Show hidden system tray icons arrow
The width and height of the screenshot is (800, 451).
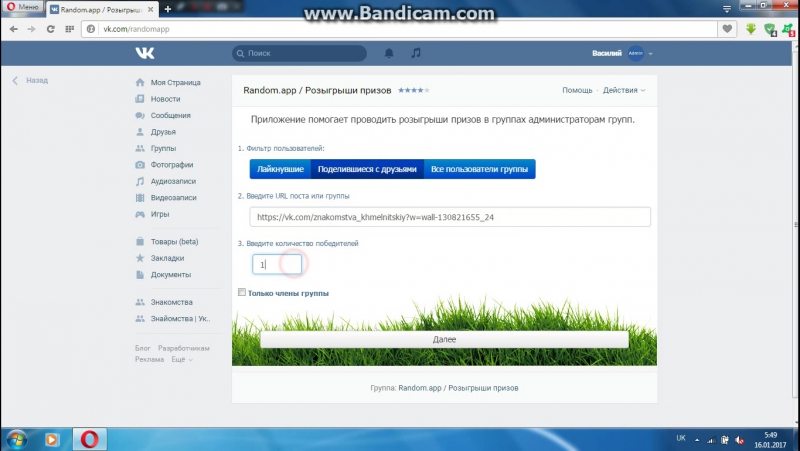(697, 440)
